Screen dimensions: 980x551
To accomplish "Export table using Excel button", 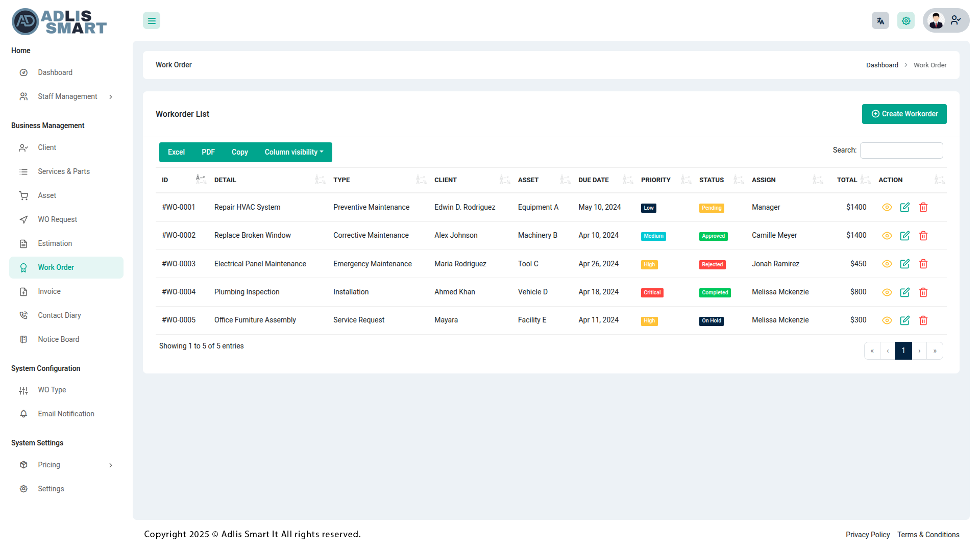I will pos(176,152).
